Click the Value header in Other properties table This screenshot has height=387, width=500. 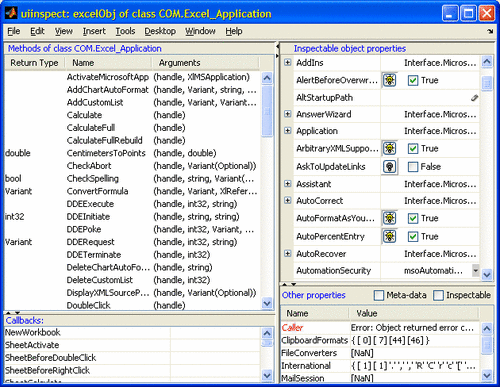click(414, 313)
